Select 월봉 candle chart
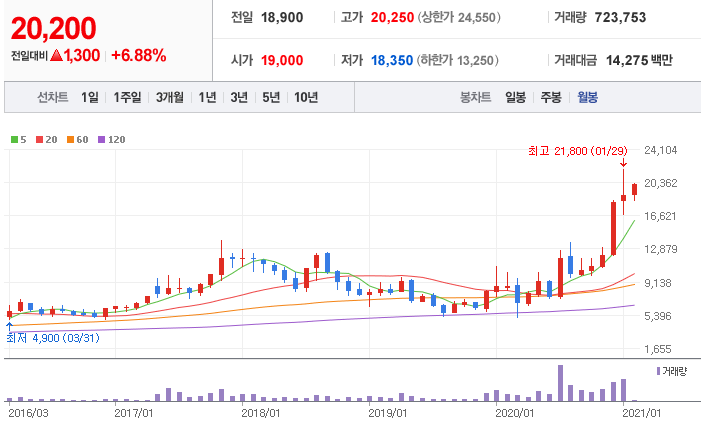701x435 pixels. click(587, 97)
